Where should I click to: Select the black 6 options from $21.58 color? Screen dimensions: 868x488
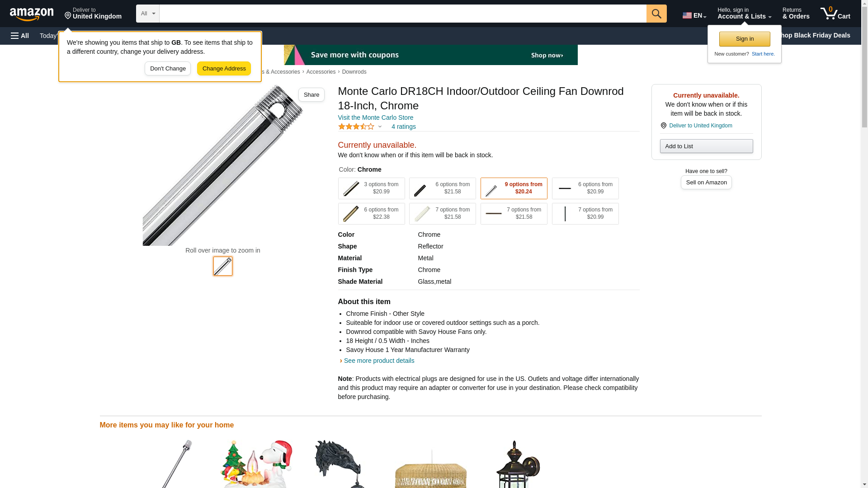point(442,188)
